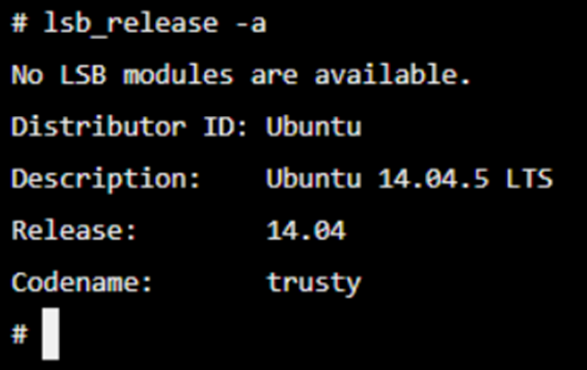Viewport: 587px width, 370px height.
Task: Click the word 'ID:' in distributor line
Action: 225,126
